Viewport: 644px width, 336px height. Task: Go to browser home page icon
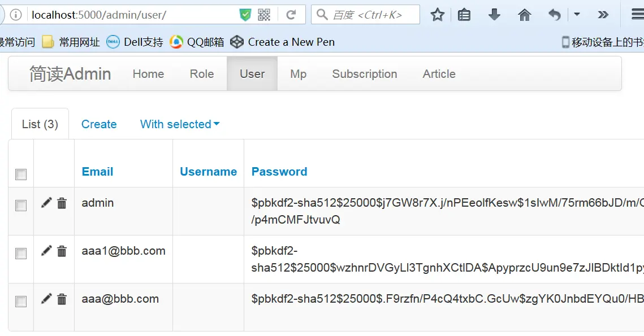(525, 15)
